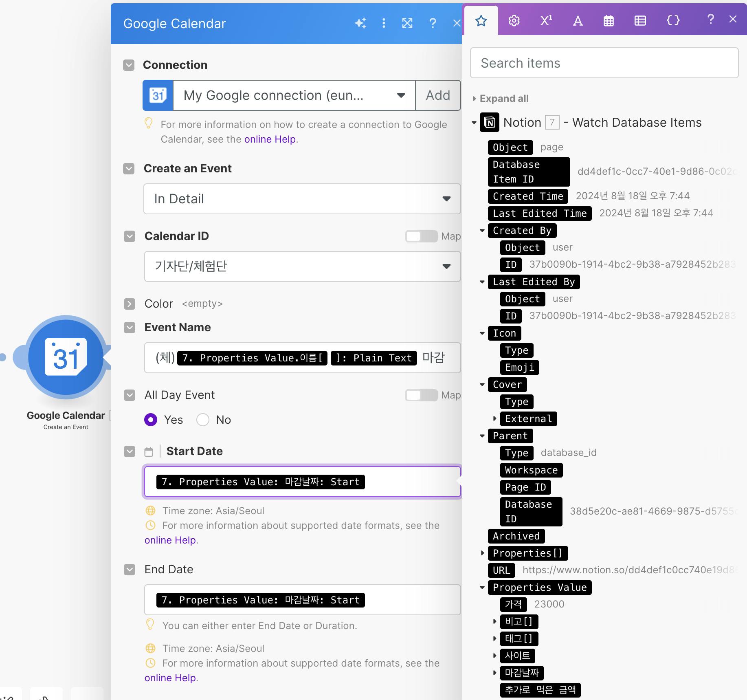Expand the External node
This screenshot has height=700, width=747.
click(x=494, y=418)
